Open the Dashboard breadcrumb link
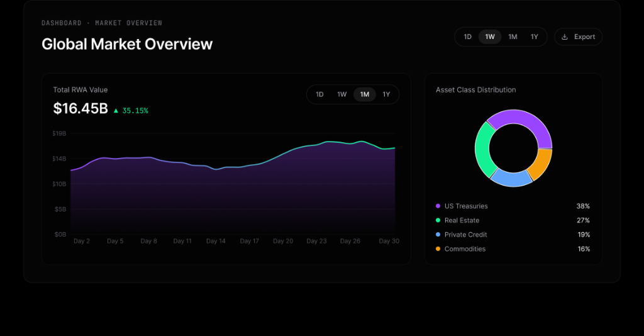 coord(62,23)
